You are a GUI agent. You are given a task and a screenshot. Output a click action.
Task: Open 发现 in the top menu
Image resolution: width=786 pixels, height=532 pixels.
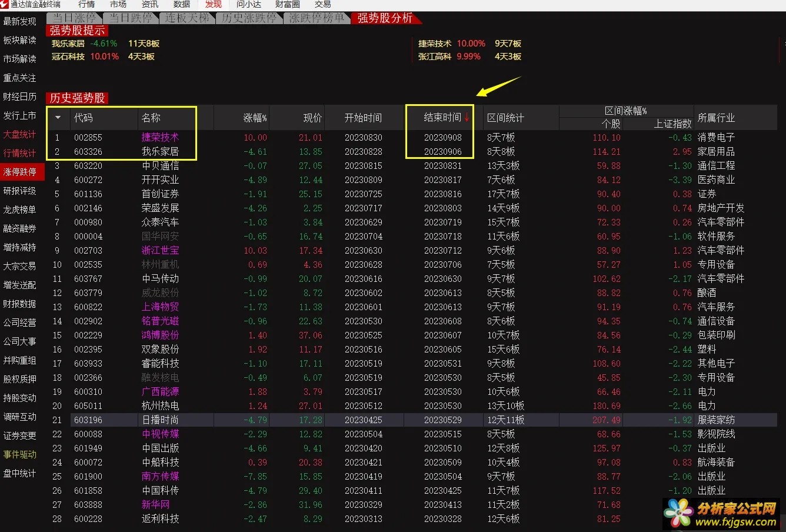coord(214,4)
